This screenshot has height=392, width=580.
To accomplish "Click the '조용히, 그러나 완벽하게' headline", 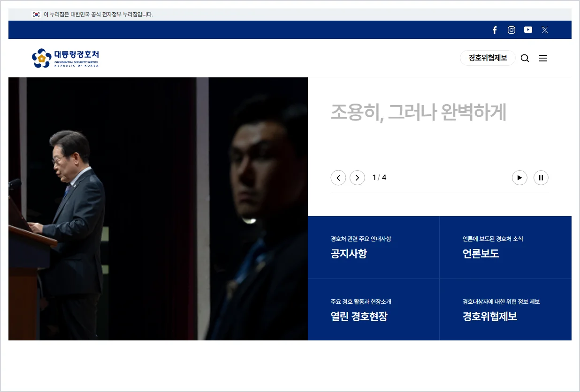I will click(x=419, y=113).
